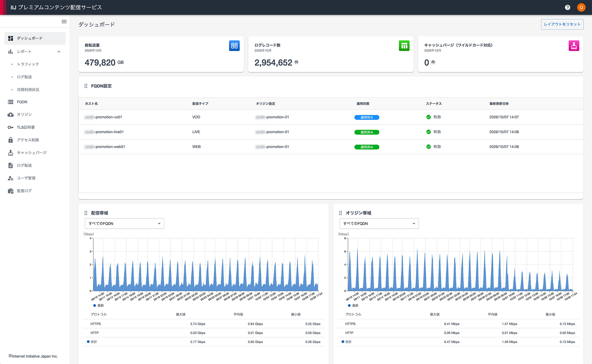Click the pink cache purge broom icon

574,46
